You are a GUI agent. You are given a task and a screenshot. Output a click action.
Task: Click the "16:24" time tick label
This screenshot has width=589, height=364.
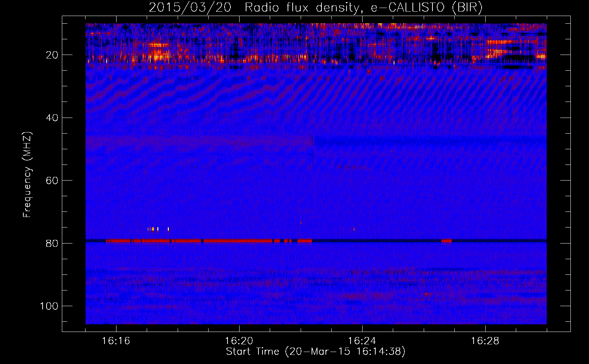coord(362,341)
